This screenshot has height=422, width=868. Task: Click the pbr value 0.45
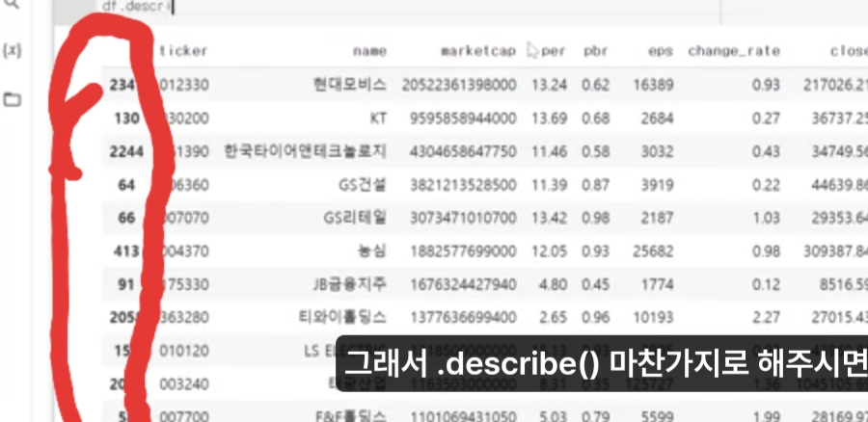tap(596, 284)
